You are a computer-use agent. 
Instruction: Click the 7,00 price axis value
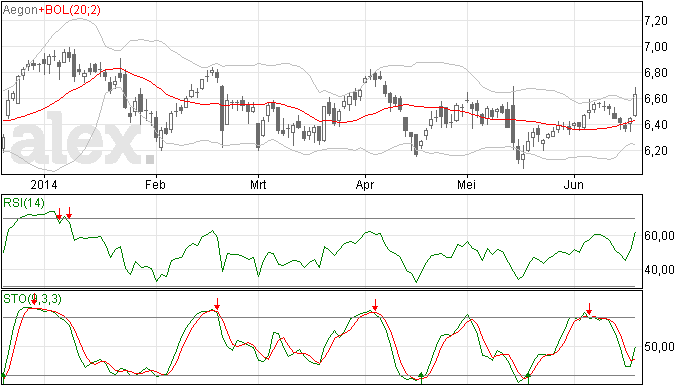(656, 47)
